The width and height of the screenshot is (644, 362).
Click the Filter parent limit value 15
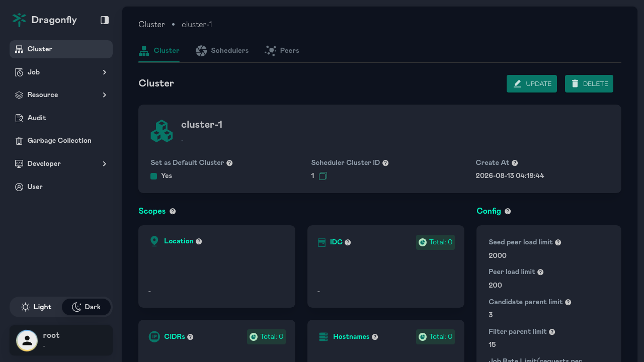(x=492, y=345)
